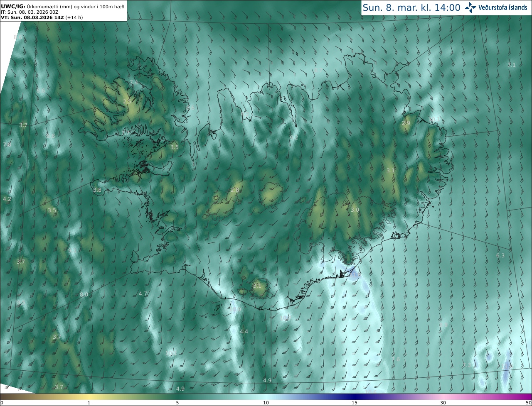Screen dimensions: 532x406
Task: Click the 0 tick on the colorbar
Action: [x=2, y=403]
